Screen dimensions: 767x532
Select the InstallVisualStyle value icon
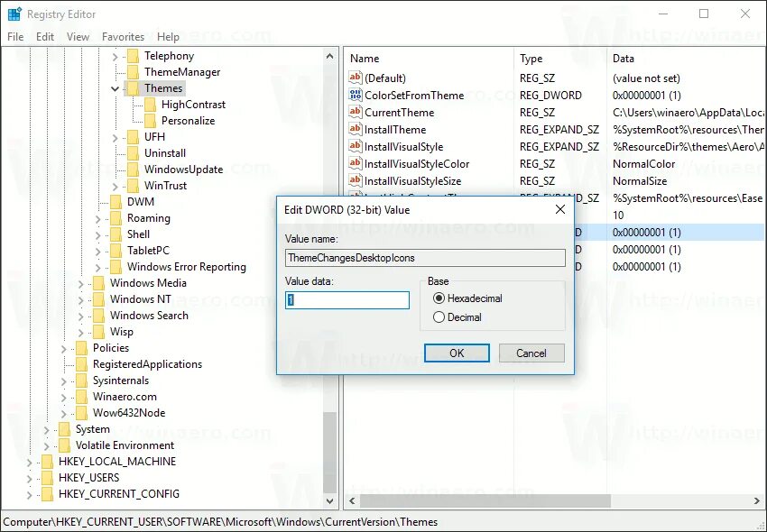(x=356, y=146)
